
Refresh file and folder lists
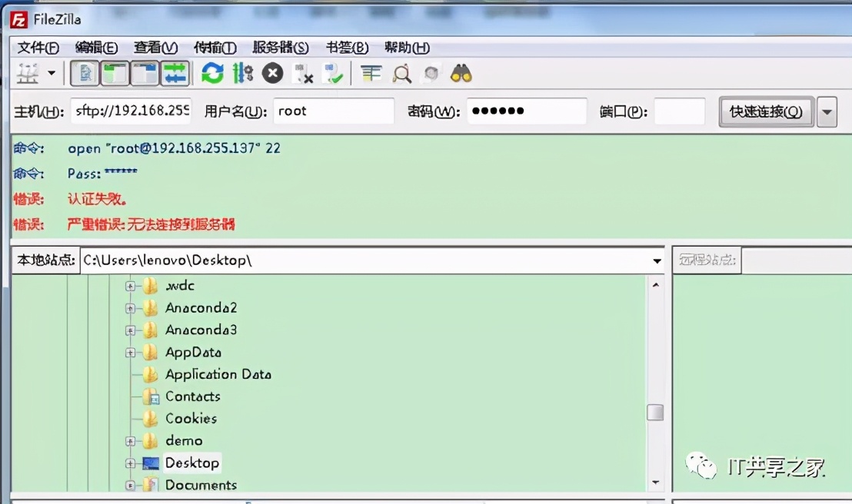point(212,73)
